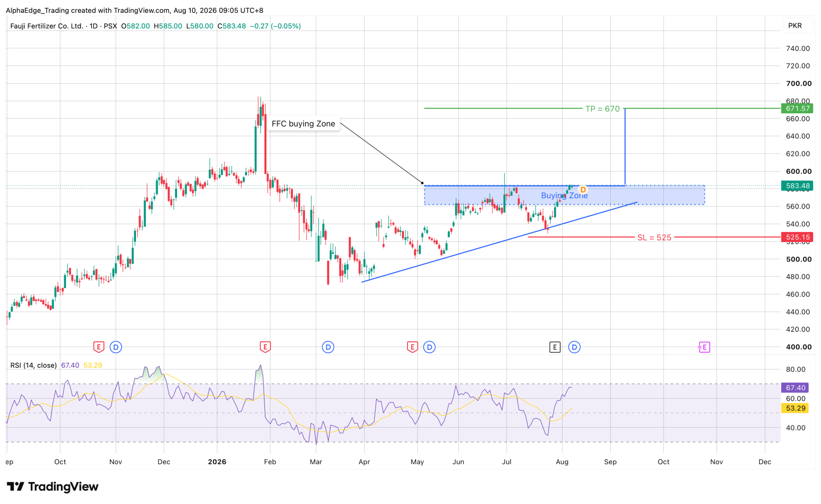This screenshot has width=821, height=504.
Task: Select the 'TP = 670' line label
Action: click(x=602, y=109)
